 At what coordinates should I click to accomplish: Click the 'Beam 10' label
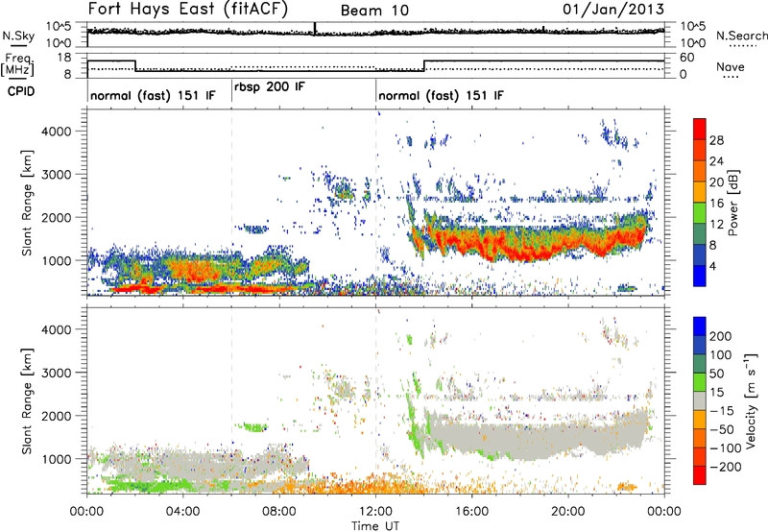tap(374, 11)
